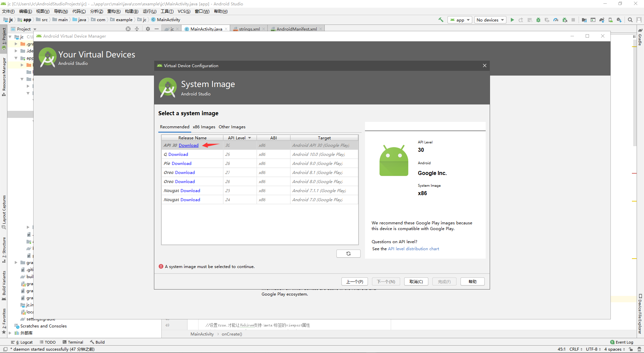Open the app run configuration dropdown
644x353 pixels.
pyautogui.click(x=460, y=20)
